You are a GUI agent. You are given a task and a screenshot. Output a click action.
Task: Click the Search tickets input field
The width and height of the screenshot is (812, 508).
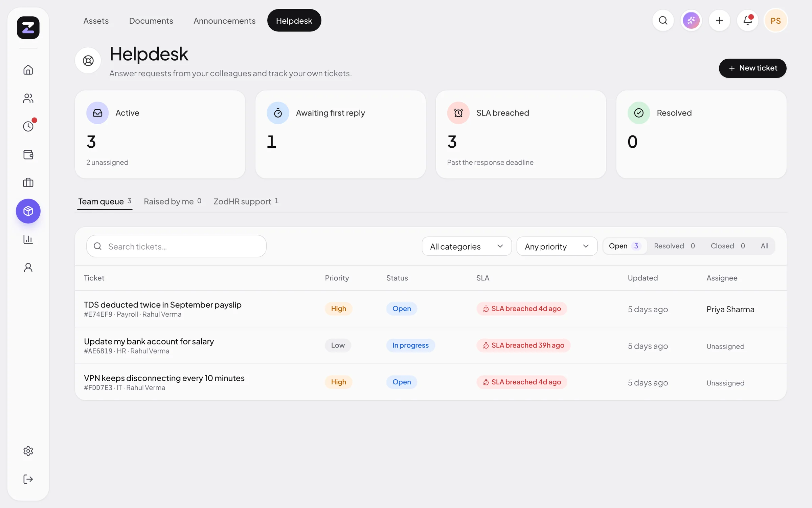click(176, 246)
